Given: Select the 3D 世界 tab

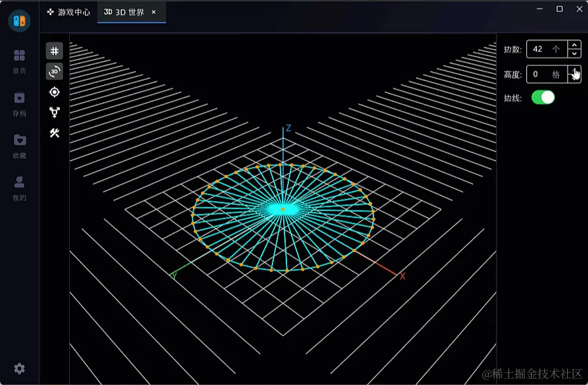Looking at the screenshot, I should pos(124,12).
